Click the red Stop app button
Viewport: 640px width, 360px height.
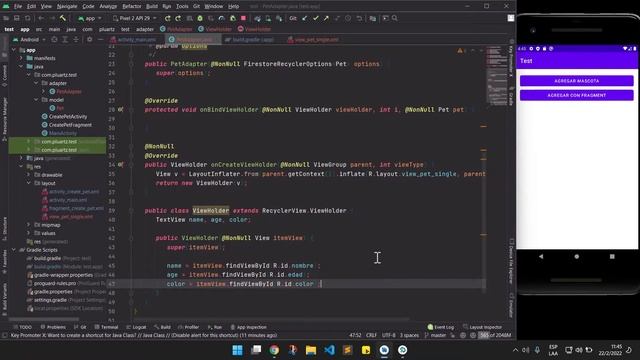pos(243,18)
